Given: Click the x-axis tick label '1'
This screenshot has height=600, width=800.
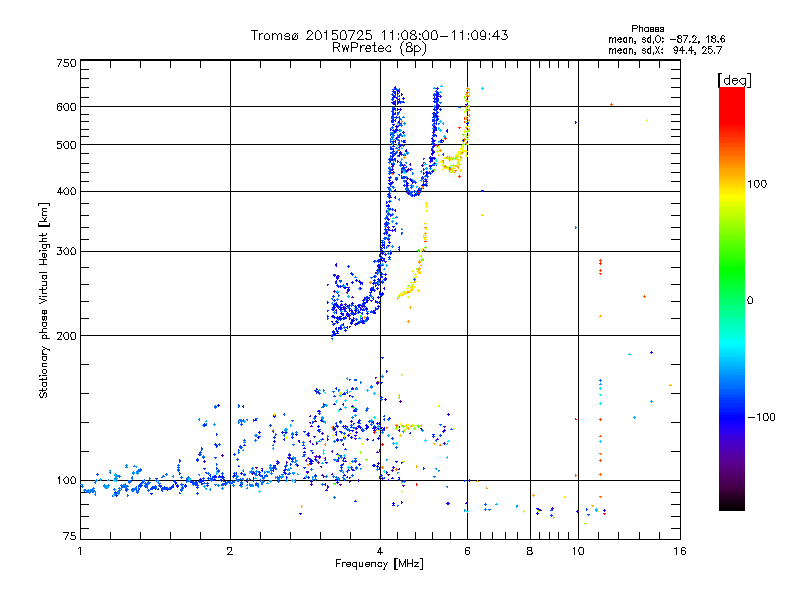Looking at the screenshot, I should (x=80, y=551).
